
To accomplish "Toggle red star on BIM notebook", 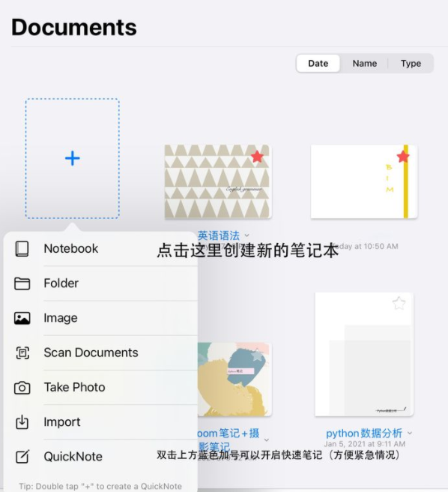I will [403, 156].
